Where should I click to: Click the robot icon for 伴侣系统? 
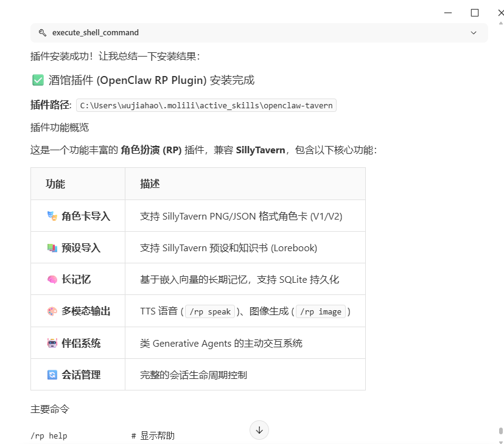[x=52, y=343]
